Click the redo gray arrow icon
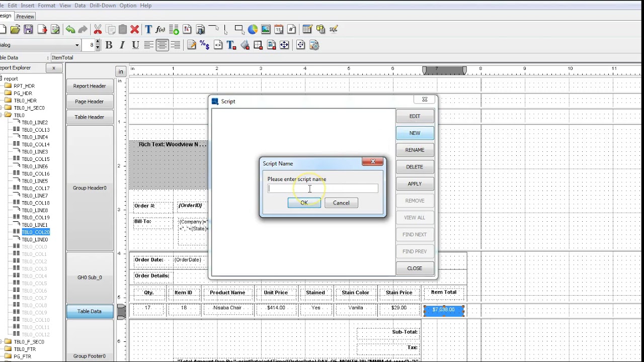This screenshot has width=644, height=362. [83, 30]
